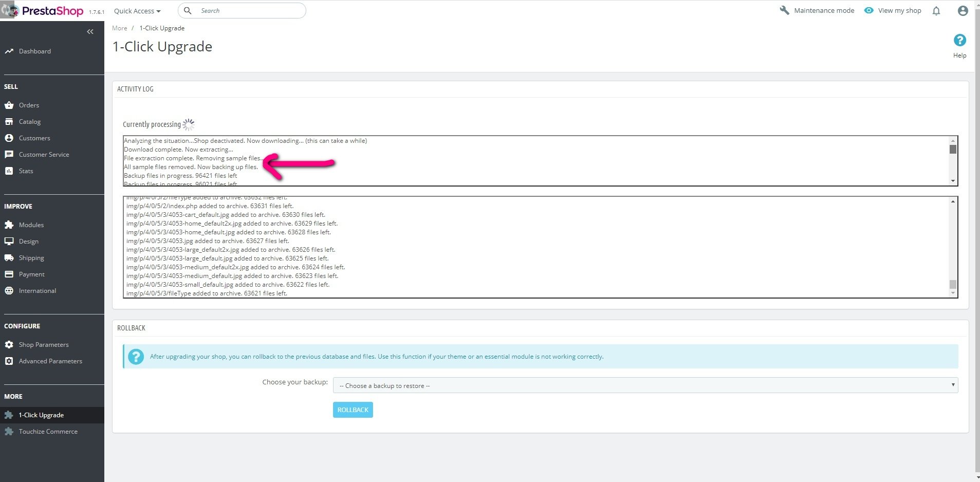Click the Dashboard trend icon
Image resolution: width=980 pixels, height=482 pixels.
pos(9,51)
